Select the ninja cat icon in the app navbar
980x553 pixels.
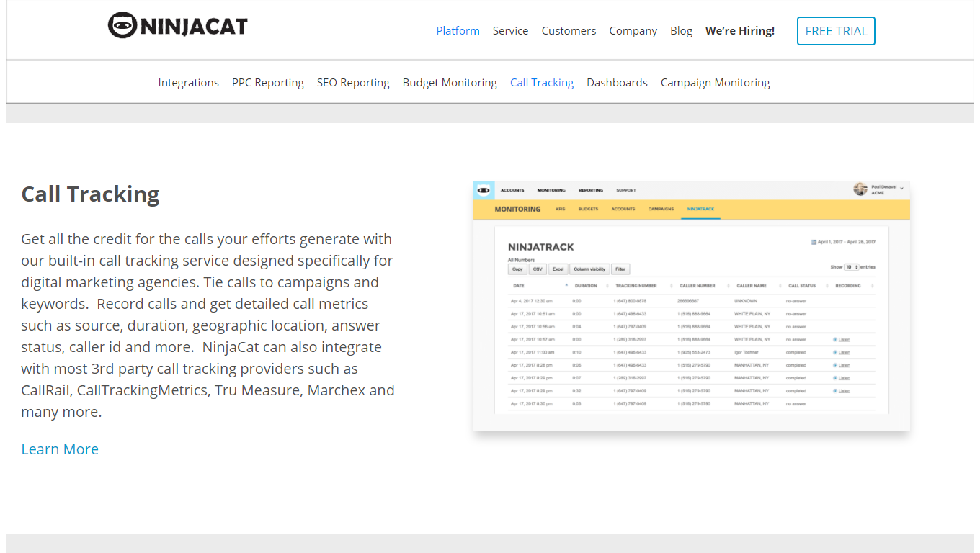pos(484,189)
